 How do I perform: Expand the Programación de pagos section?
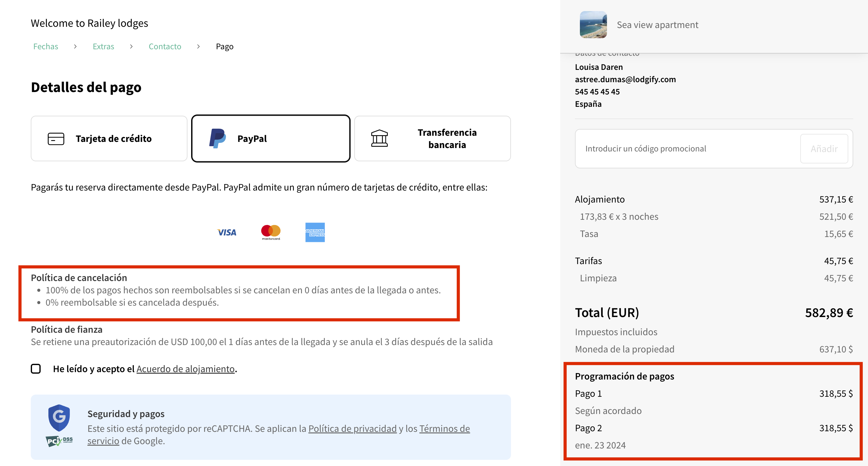click(x=625, y=376)
